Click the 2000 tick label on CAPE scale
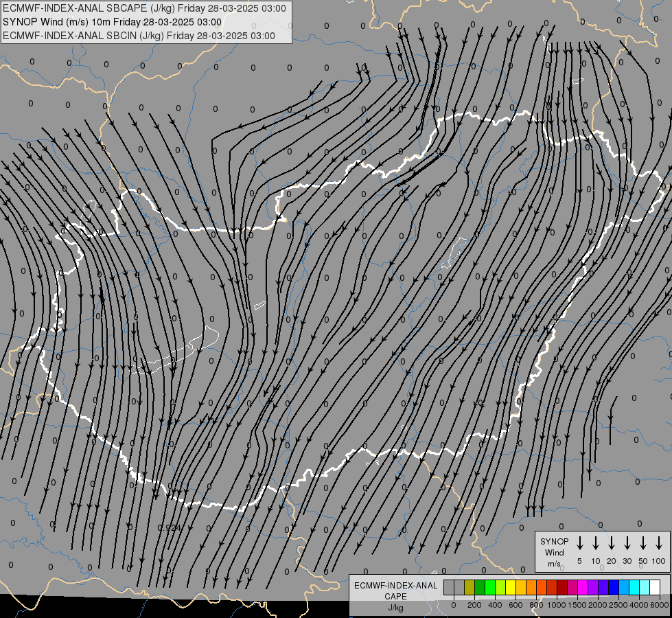 [x=598, y=605]
